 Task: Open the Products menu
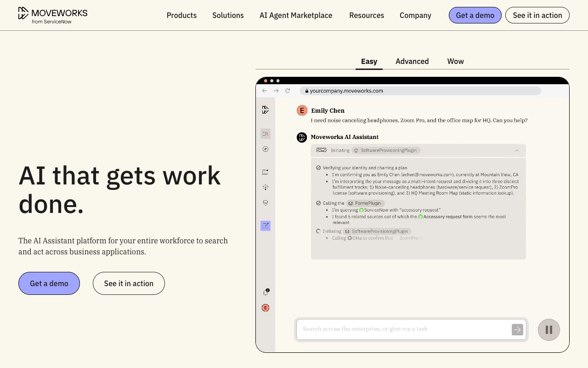coord(181,15)
